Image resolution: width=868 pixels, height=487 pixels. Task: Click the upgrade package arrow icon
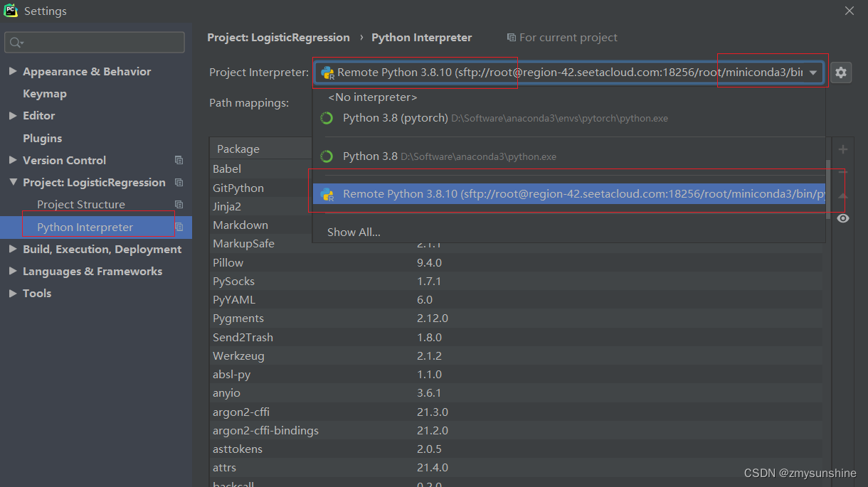click(x=843, y=196)
